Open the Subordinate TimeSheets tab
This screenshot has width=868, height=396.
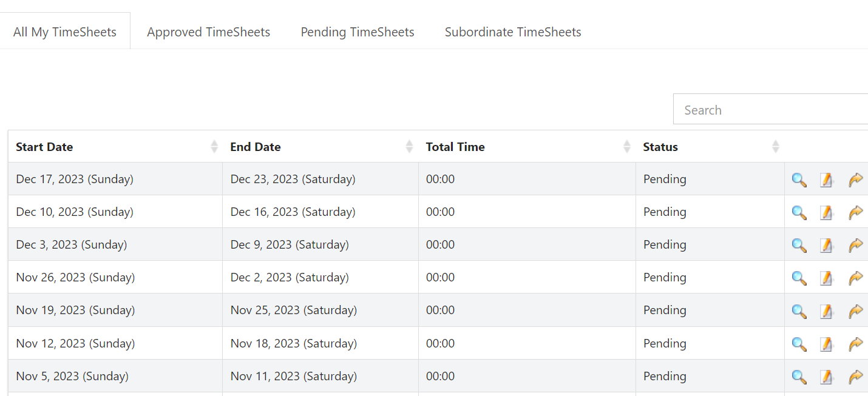coord(513,32)
